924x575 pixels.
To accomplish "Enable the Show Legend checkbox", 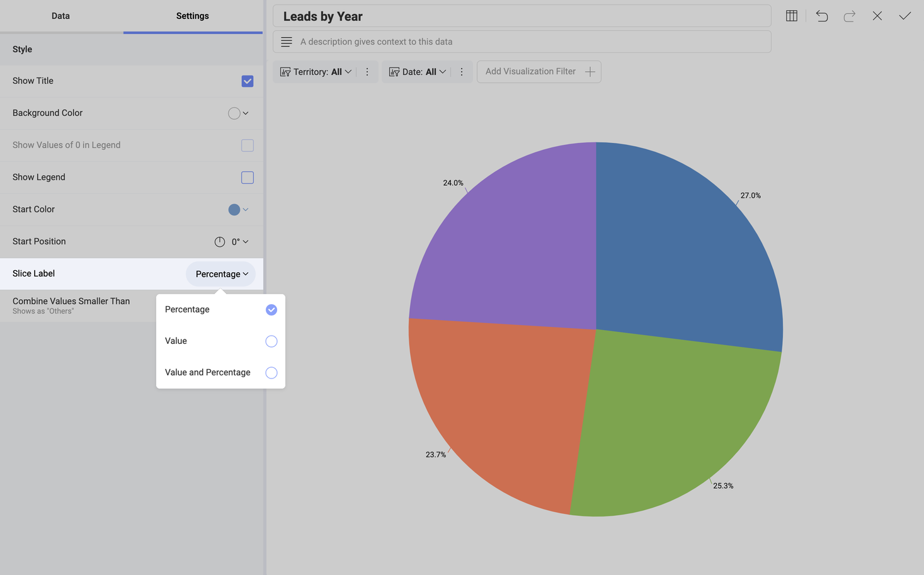I will click(x=248, y=178).
